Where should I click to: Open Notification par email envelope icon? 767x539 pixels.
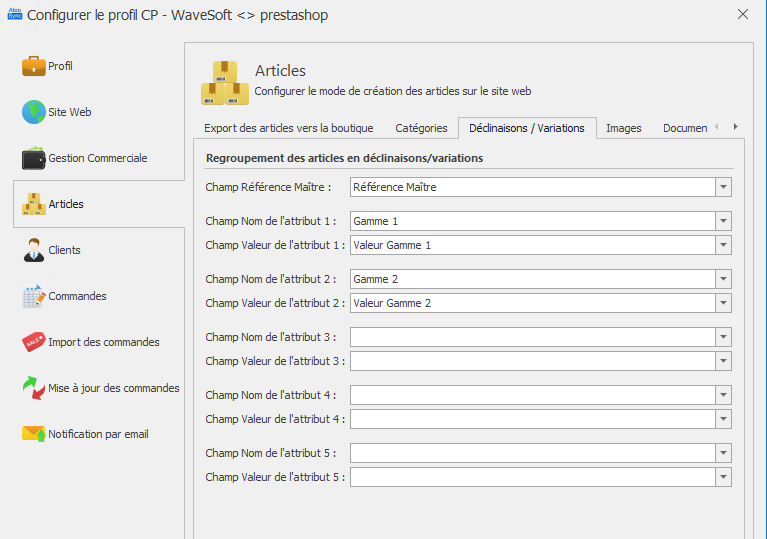[34, 434]
